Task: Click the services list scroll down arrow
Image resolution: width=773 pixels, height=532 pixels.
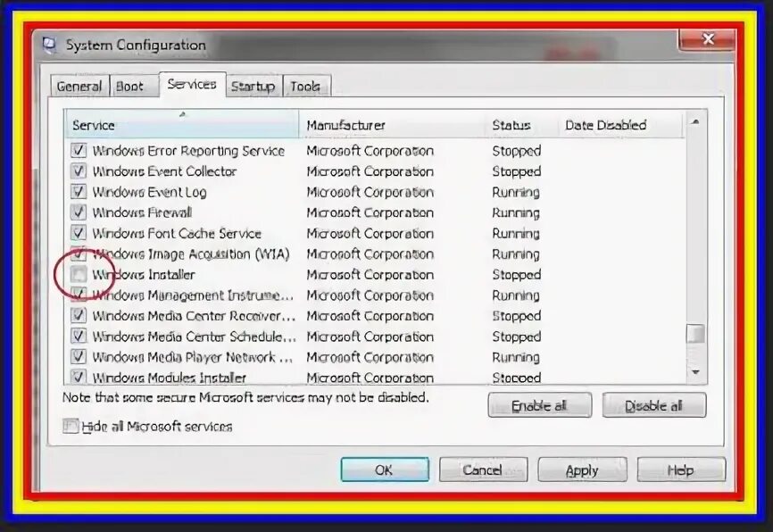Action: pos(695,372)
